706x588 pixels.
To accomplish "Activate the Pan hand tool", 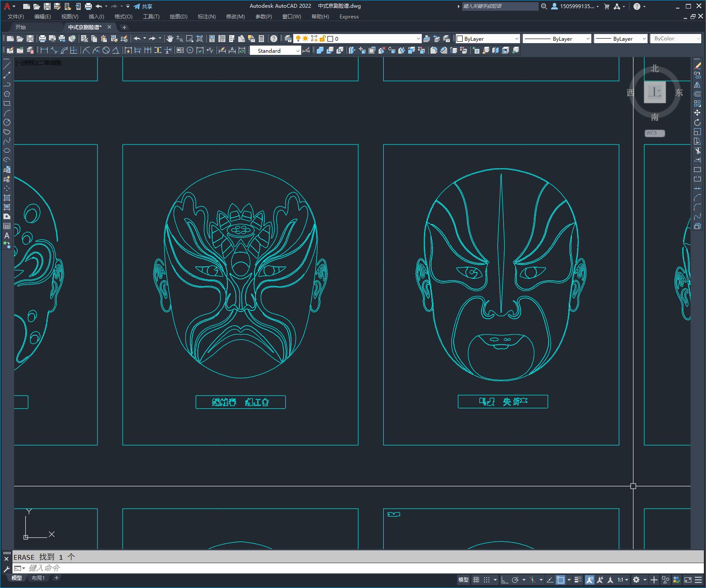I will pos(170,39).
